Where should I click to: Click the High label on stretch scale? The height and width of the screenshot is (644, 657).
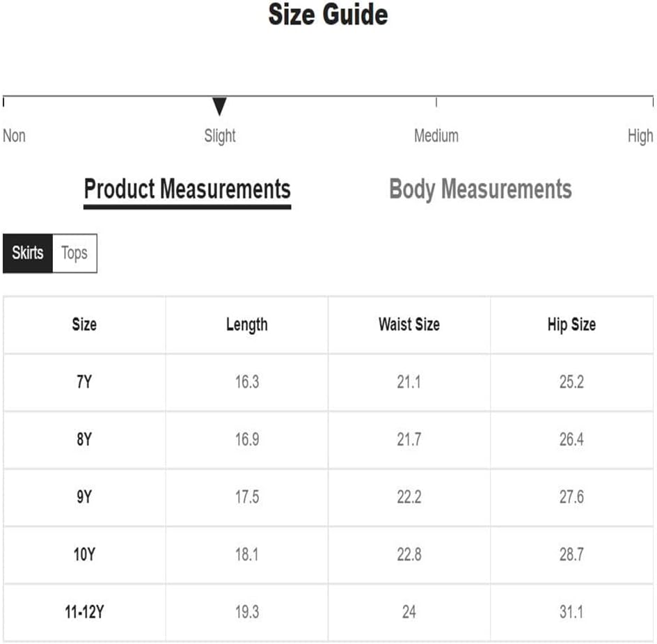point(640,136)
